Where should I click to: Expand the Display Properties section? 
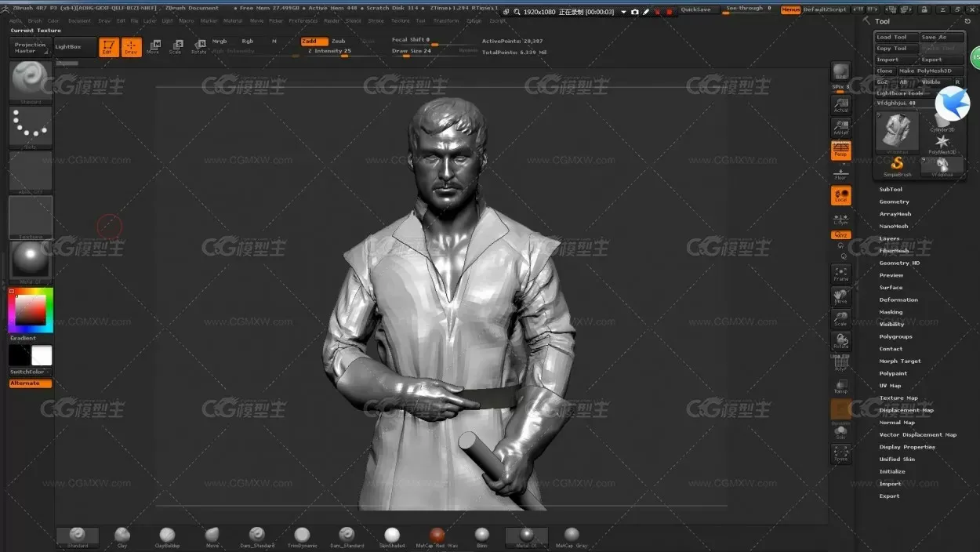pyautogui.click(x=907, y=447)
